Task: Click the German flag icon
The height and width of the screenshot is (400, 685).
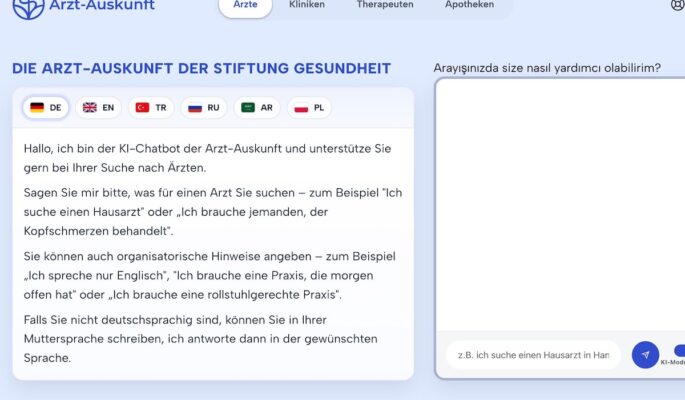Action: point(37,107)
